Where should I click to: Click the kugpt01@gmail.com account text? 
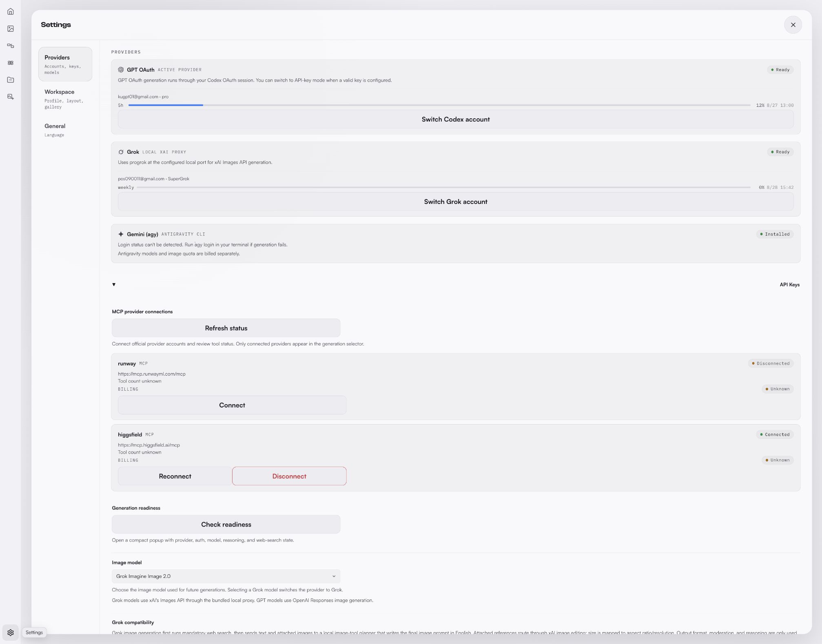143,97
